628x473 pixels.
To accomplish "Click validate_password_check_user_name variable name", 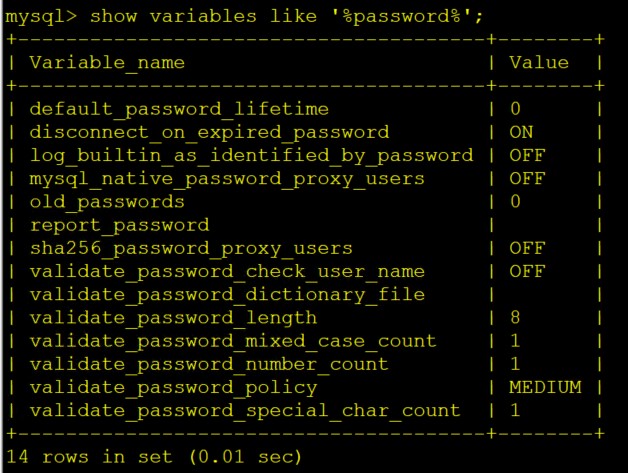I will coord(227,271).
